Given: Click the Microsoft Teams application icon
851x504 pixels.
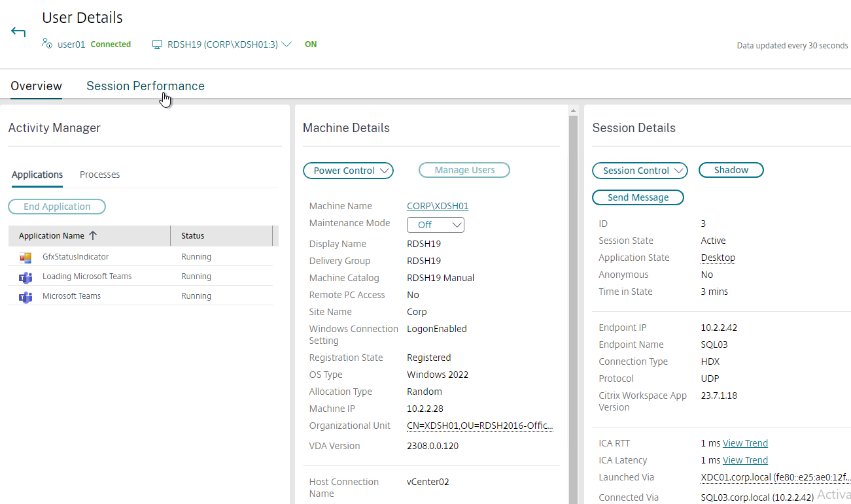Looking at the screenshot, I should [26, 297].
